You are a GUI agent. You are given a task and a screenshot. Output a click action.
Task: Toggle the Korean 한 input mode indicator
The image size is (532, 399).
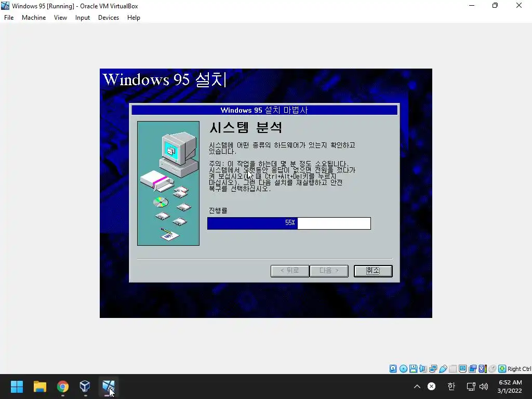[x=451, y=387]
